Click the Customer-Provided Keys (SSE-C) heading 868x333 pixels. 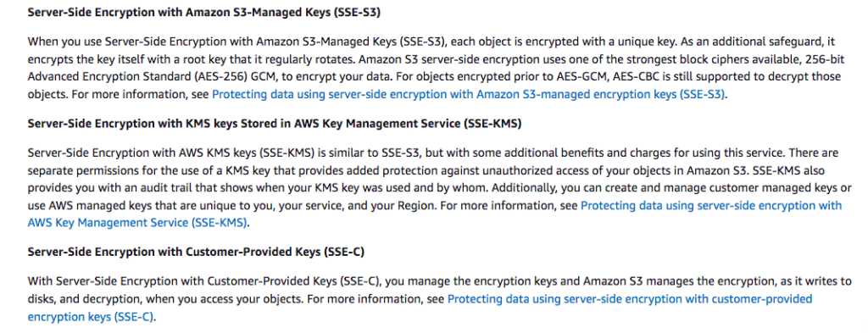(x=196, y=253)
